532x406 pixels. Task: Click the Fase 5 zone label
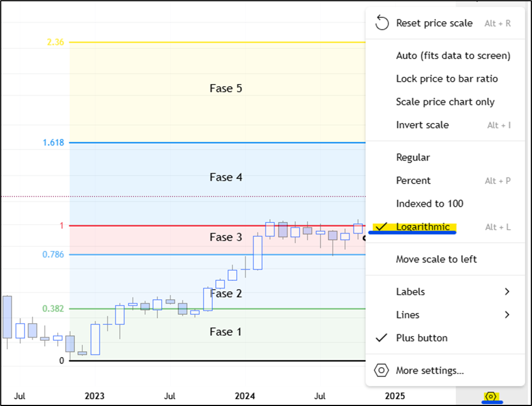(x=226, y=88)
